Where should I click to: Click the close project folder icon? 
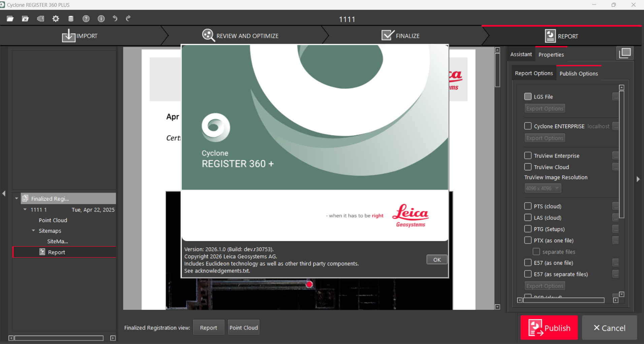[x=25, y=19]
